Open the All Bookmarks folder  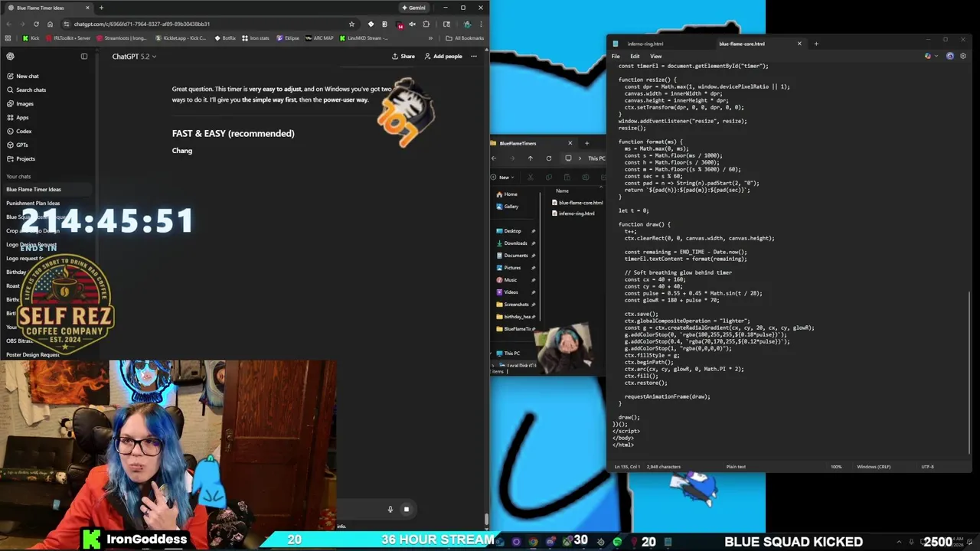(465, 37)
